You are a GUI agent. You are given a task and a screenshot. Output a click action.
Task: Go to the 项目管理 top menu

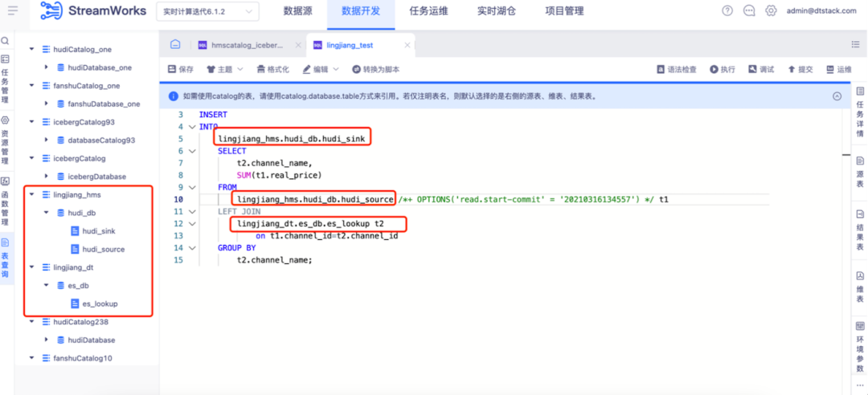pos(564,11)
